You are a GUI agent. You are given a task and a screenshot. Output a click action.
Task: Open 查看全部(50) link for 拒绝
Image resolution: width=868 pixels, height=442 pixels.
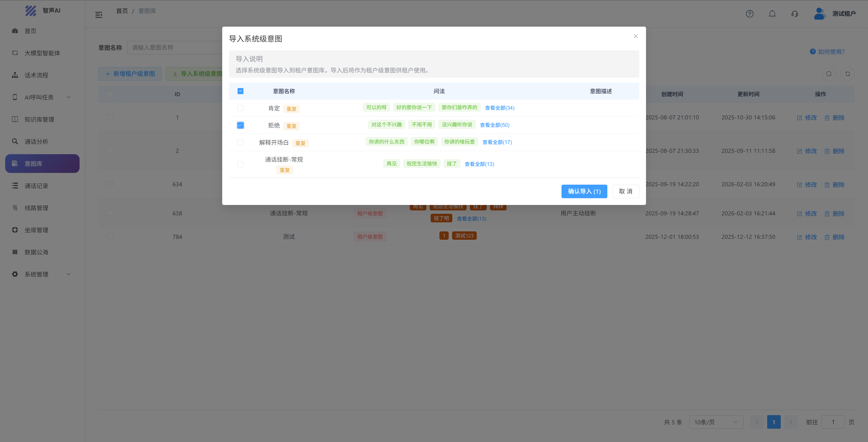tap(494, 125)
